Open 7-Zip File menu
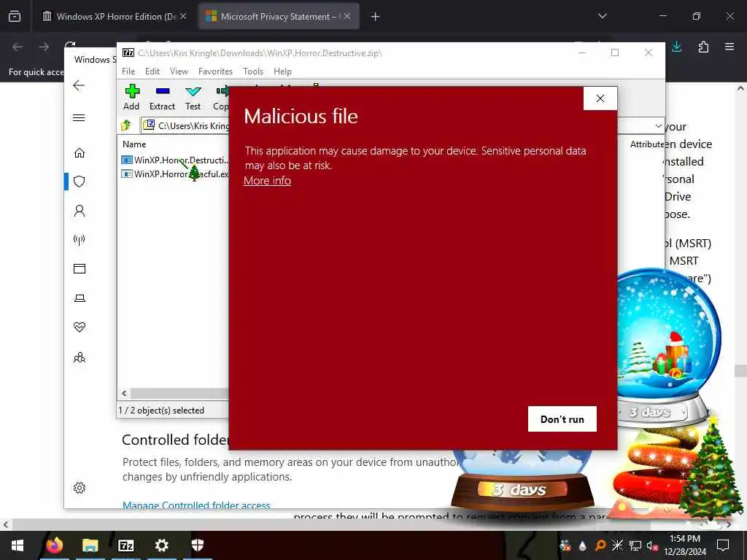747x560 pixels. 128,71
